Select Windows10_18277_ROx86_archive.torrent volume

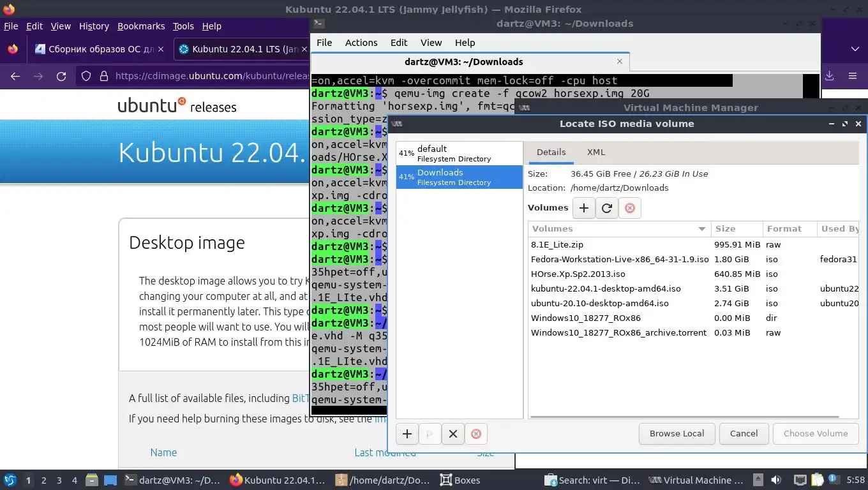pos(693,332)
